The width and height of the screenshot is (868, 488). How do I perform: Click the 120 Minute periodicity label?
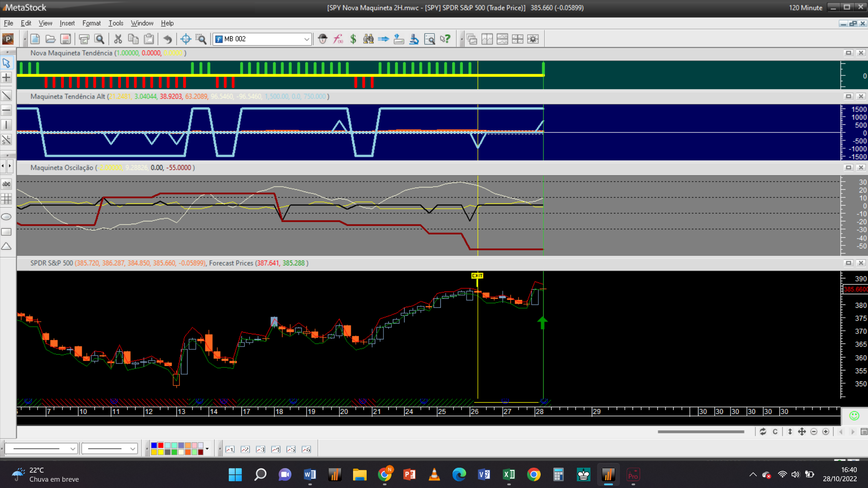tap(805, 8)
